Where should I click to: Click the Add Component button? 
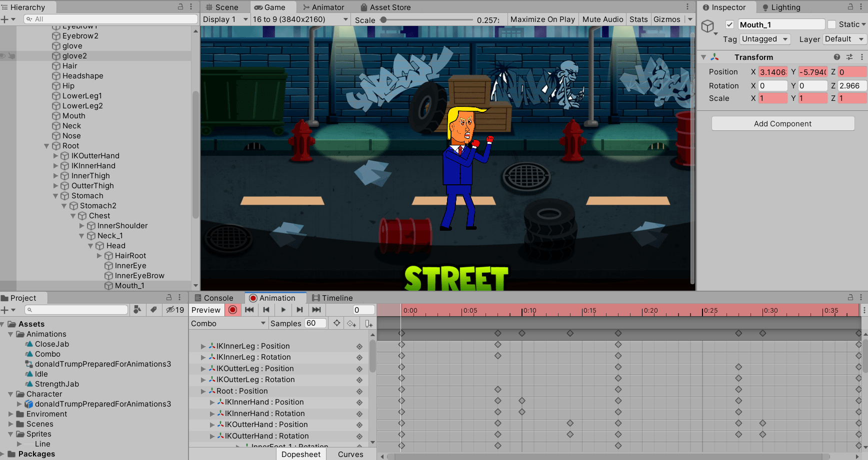(782, 124)
